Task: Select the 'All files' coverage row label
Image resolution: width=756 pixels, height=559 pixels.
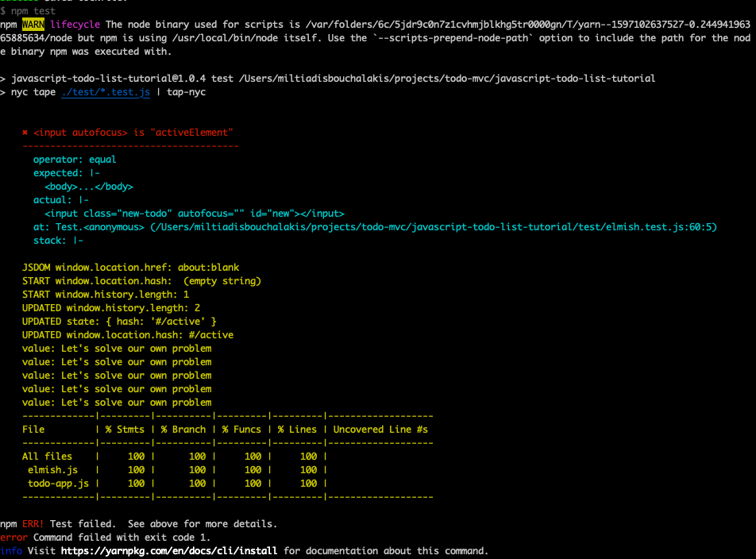Action: pos(48,457)
